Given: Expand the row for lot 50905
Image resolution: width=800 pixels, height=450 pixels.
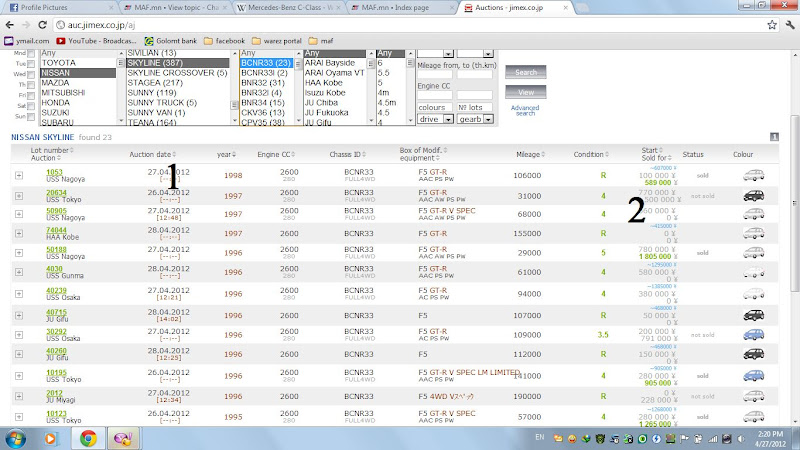Looking at the screenshot, I should 19,214.
